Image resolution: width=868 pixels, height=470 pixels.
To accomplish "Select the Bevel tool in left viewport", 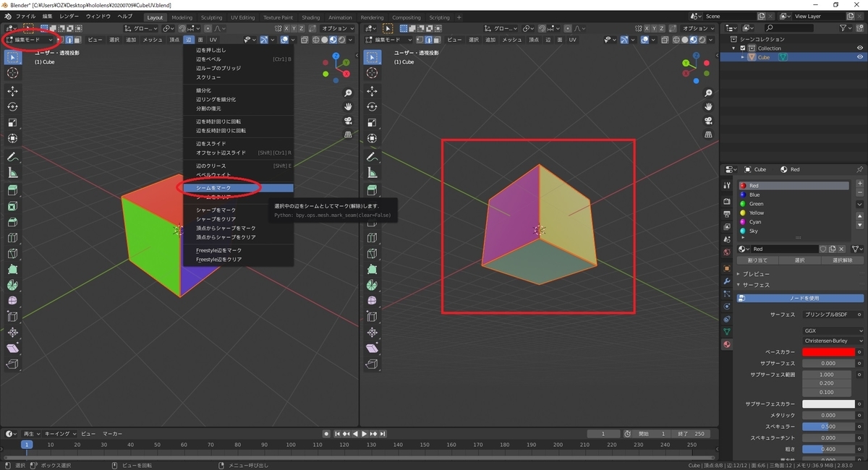I will (12, 222).
